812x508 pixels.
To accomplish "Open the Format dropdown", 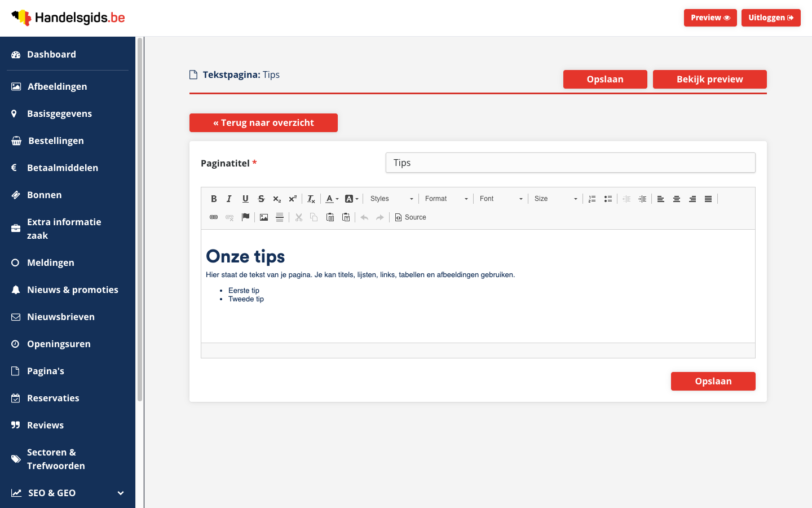I will (446, 199).
